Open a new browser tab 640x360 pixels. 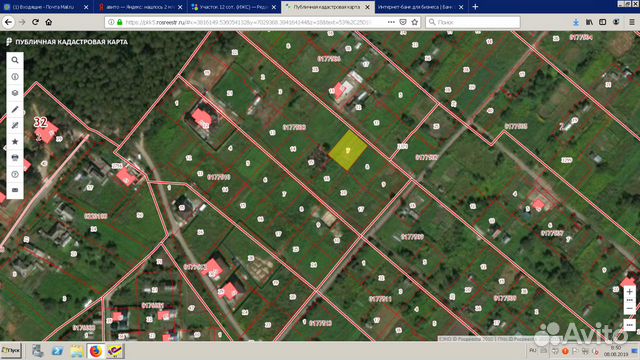(x=475, y=7)
